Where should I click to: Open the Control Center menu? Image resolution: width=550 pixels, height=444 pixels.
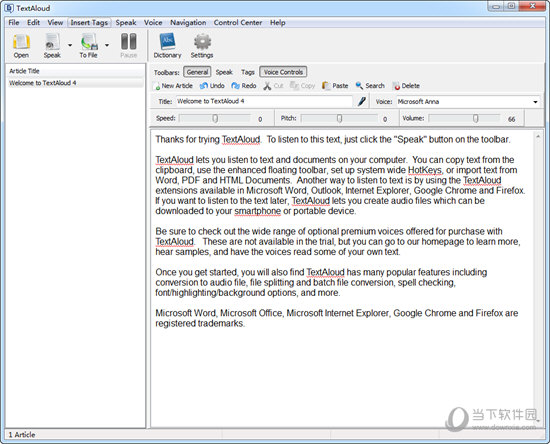point(238,22)
